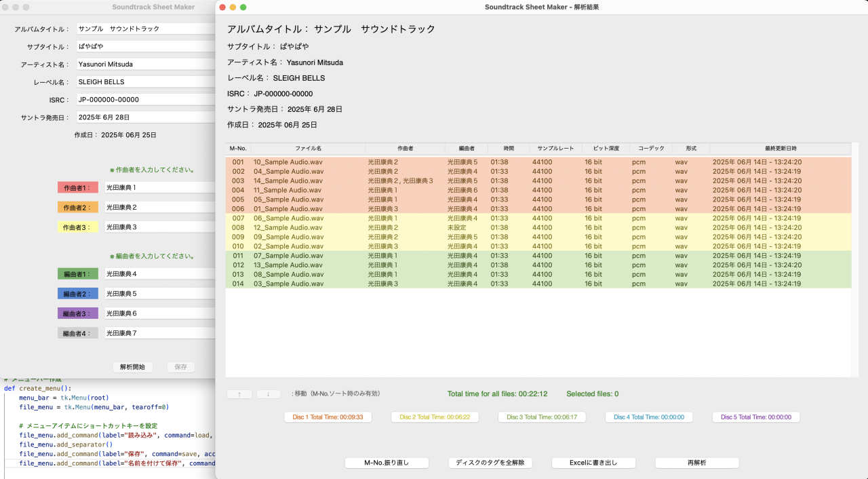Edit 編曲者4 field containing 光田康典７
The image size is (868, 479).
tap(159, 333)
